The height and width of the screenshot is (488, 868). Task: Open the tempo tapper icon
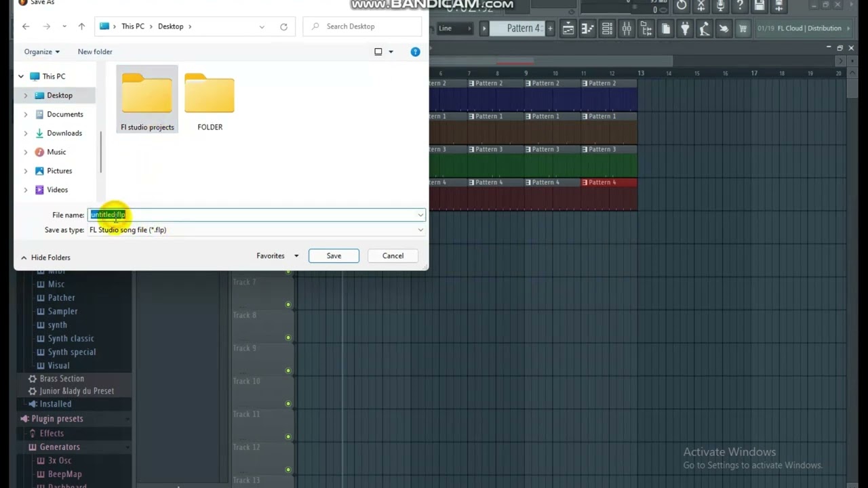[x=705, y=28]
